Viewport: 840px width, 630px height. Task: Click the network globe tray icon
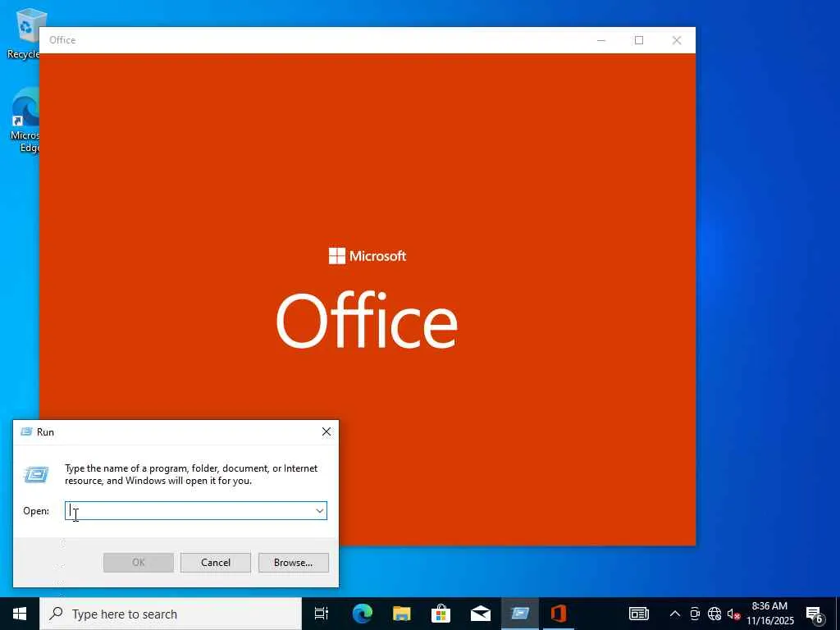click(x=714, y=614)
